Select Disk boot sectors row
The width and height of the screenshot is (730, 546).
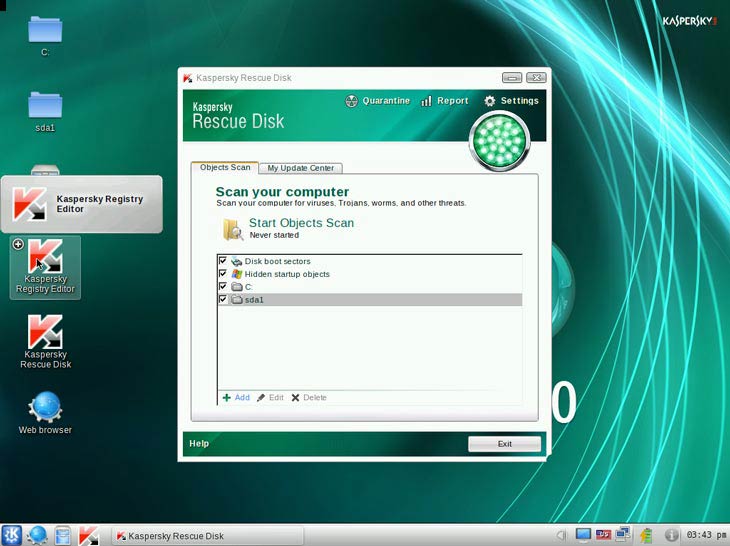coord(370,261)
